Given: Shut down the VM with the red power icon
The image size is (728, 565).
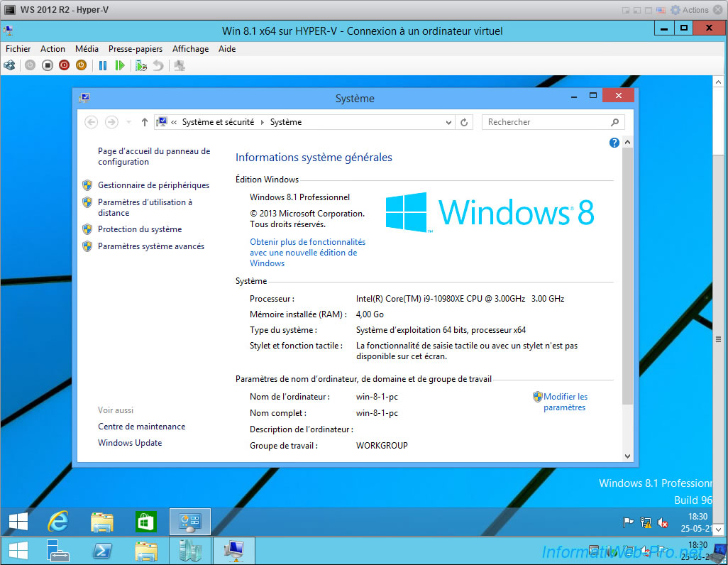Looking at the screenshot, I should [x=64, y=65].
